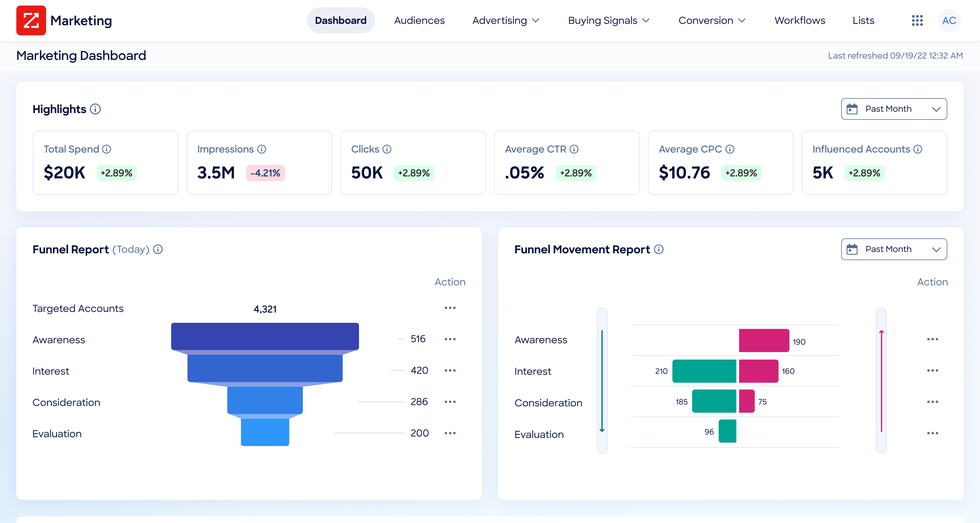Click the AC user avatar

949,20
